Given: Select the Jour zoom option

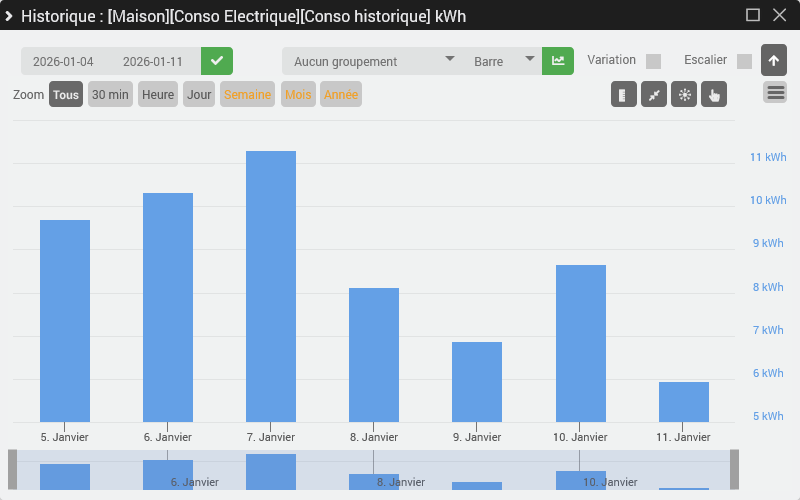Looking at the screenshot, I should point(199,94).
